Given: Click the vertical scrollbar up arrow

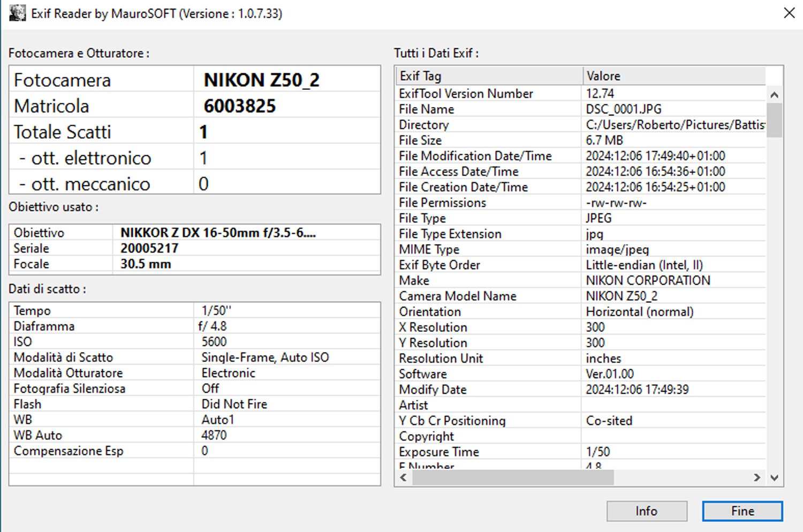Looking at the screenshot, I should coord(774,95).
